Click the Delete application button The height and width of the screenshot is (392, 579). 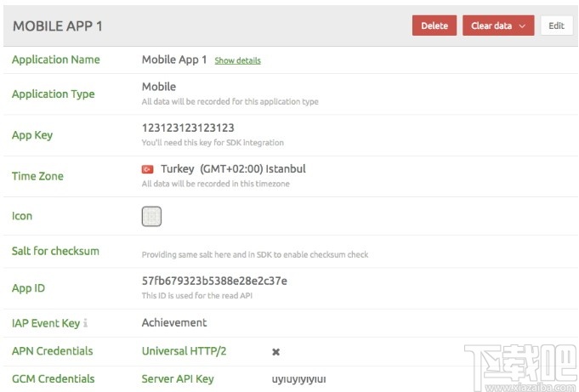[434, 26]
